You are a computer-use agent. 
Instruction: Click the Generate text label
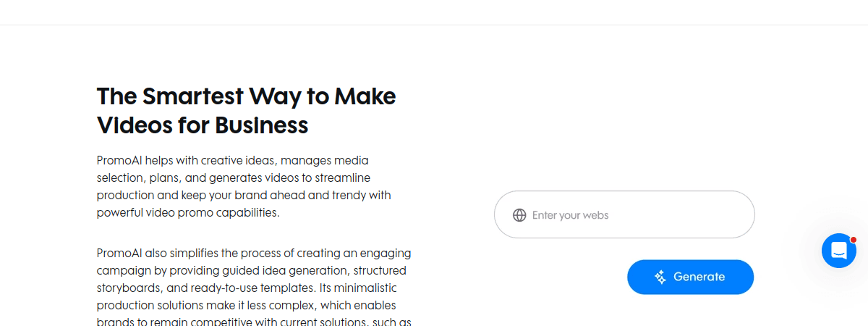click(699, 277)
